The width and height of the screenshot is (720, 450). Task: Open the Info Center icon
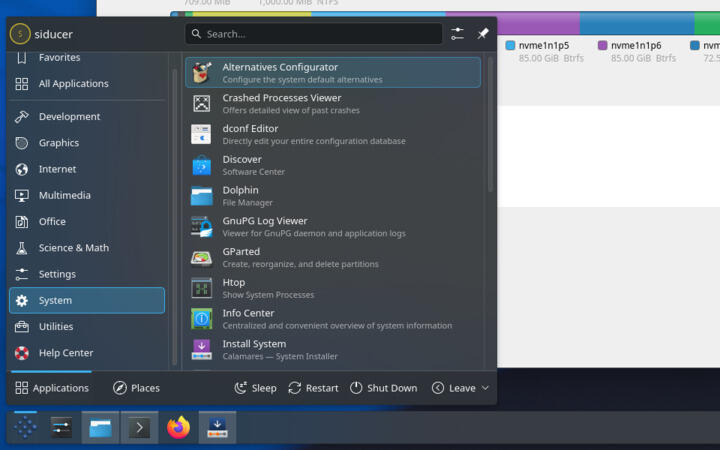(202, 319)
